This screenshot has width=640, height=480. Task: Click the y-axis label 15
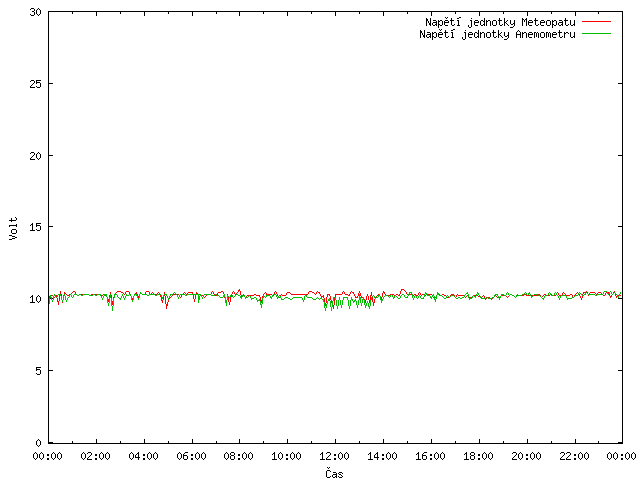[36, 227]
